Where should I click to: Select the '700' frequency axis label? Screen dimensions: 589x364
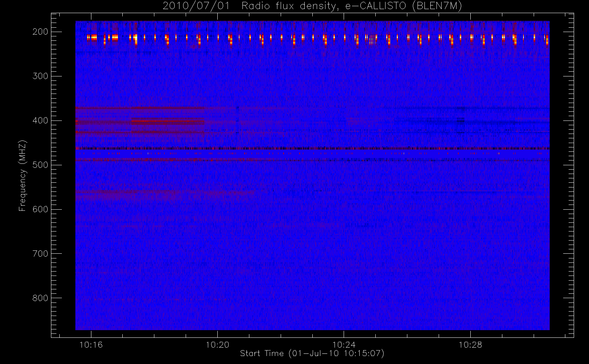coord(40,254)
